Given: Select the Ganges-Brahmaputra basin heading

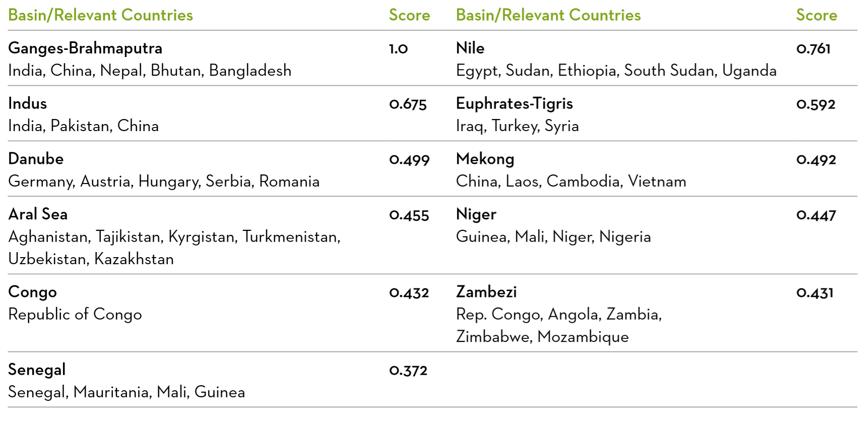Looking at the screenshot, I should [x=85, y=48].
